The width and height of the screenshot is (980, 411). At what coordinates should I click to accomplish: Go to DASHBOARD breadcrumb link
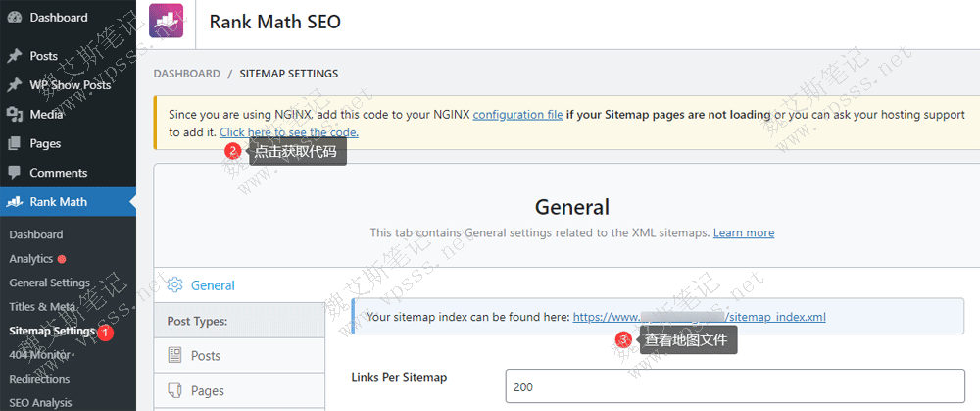coord(187,74)
